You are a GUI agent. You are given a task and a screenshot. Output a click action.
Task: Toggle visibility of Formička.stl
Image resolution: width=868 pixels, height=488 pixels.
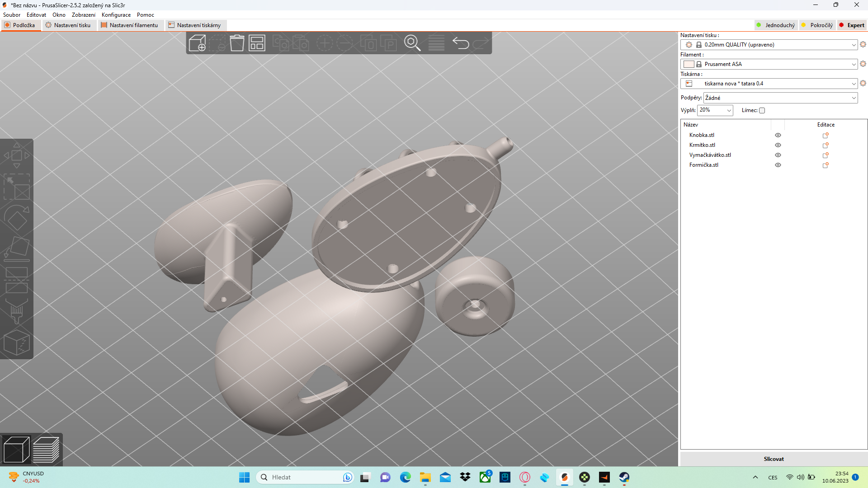coord(778,165)
